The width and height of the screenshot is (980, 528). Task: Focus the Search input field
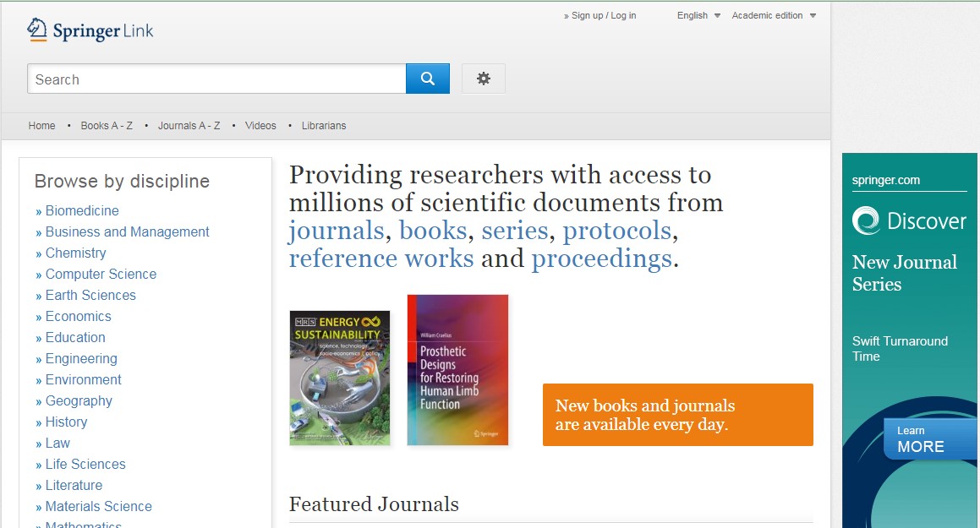point(216,79)
